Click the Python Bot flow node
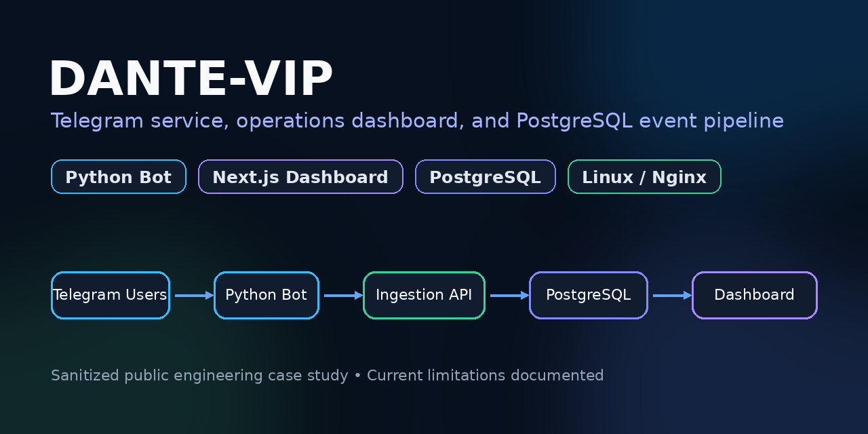The width and height of the screenshot is (868, 434). coord(267,295)
